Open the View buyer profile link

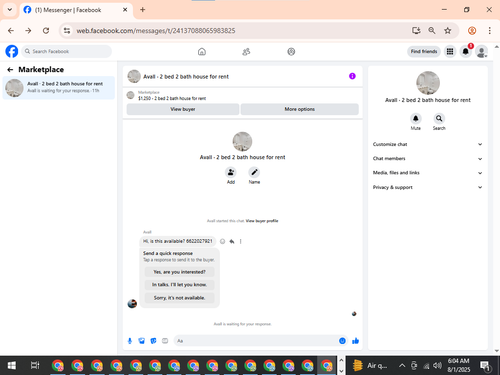pos(262,221)
